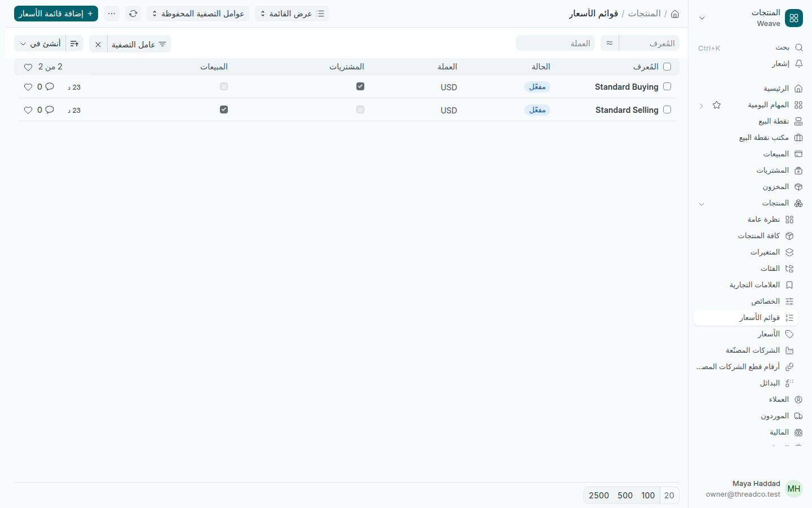This screenshot has width=812, height=508.
Task: Click the refresh list icon
Action: [x=133, y=14]
